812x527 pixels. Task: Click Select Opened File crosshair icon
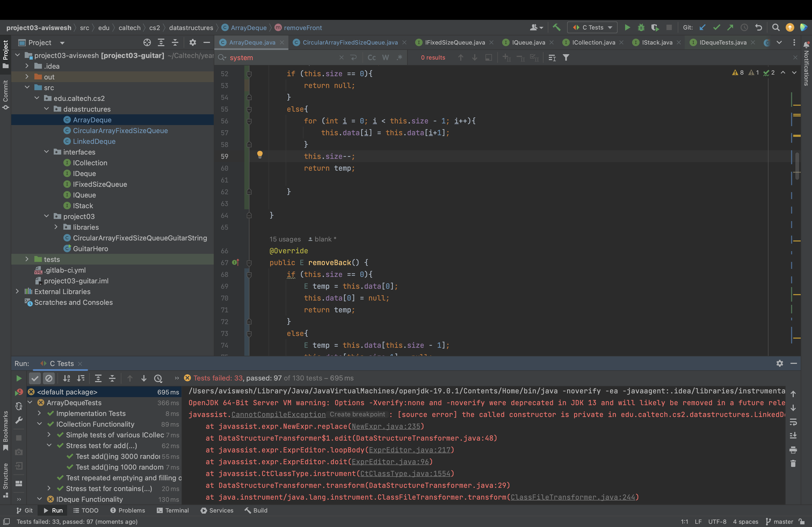pos(147,43)
